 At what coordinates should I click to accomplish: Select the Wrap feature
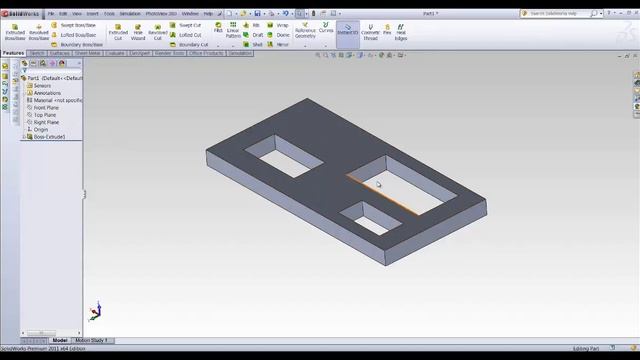pos(278,25)
